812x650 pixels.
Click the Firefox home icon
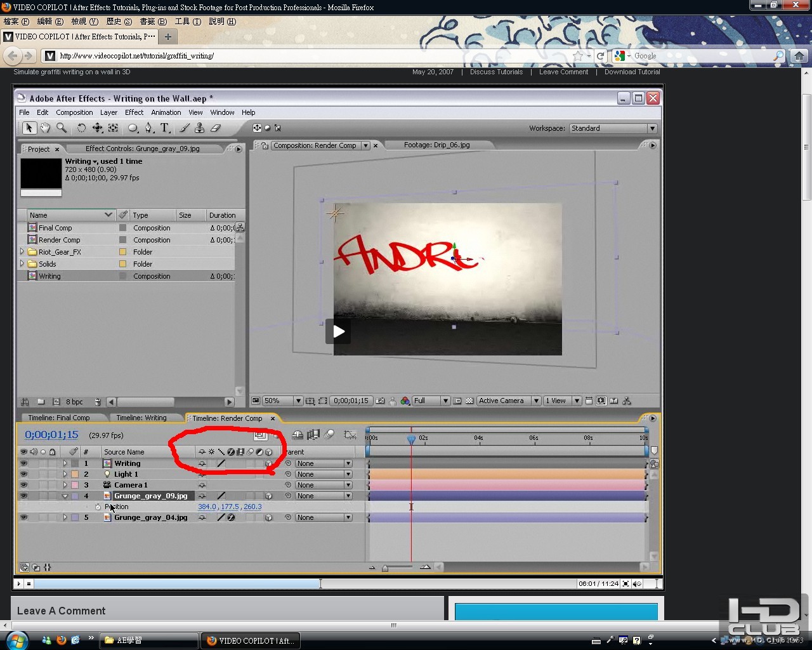[x=799, y=56]
